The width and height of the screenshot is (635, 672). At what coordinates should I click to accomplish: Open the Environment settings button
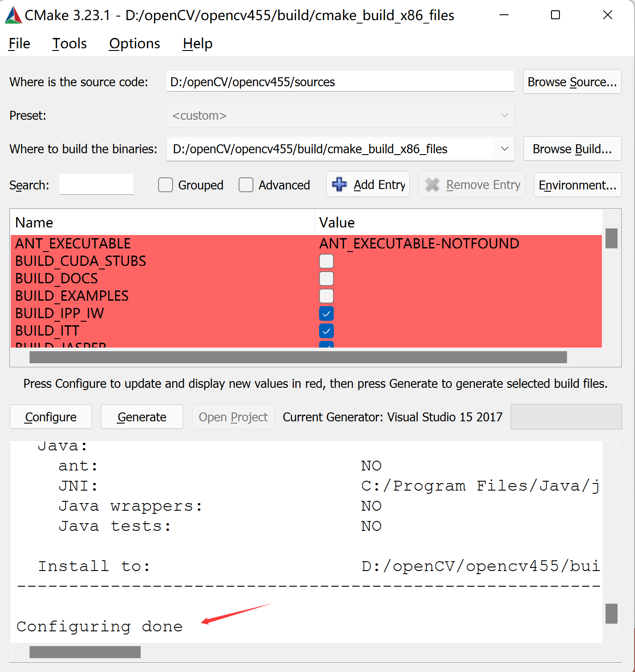(577, 185)
